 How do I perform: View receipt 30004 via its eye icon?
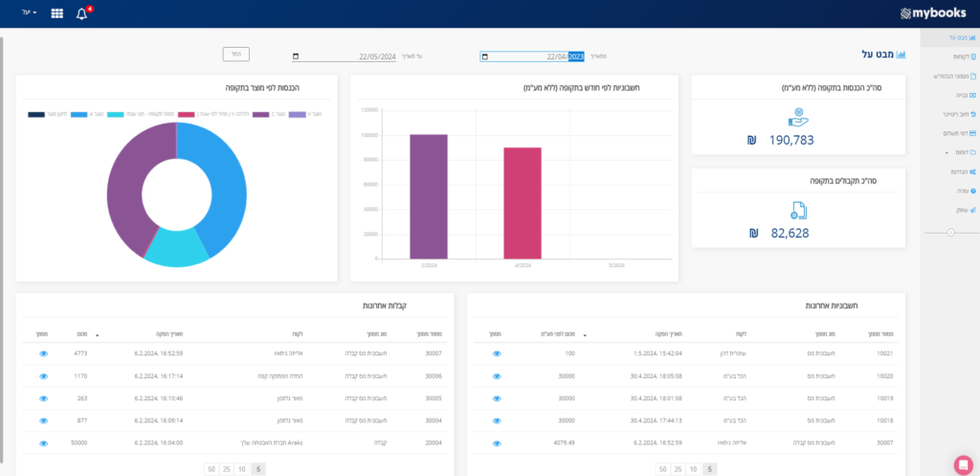[x=43, y=421]
